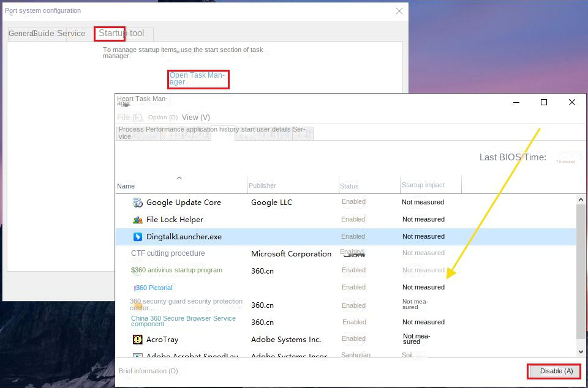Select the CTF cutting procedure row
The height and width of the screenshot is (388, 588).
pos(168,253)
